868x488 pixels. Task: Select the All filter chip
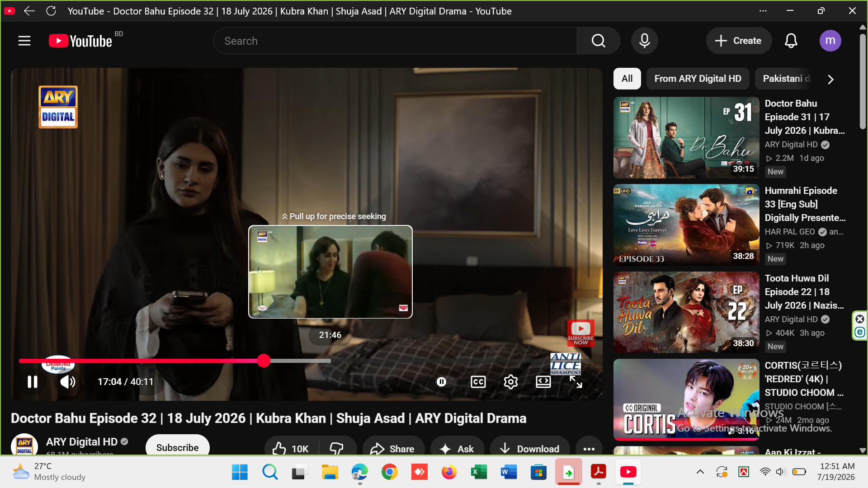tap(627, 79)
